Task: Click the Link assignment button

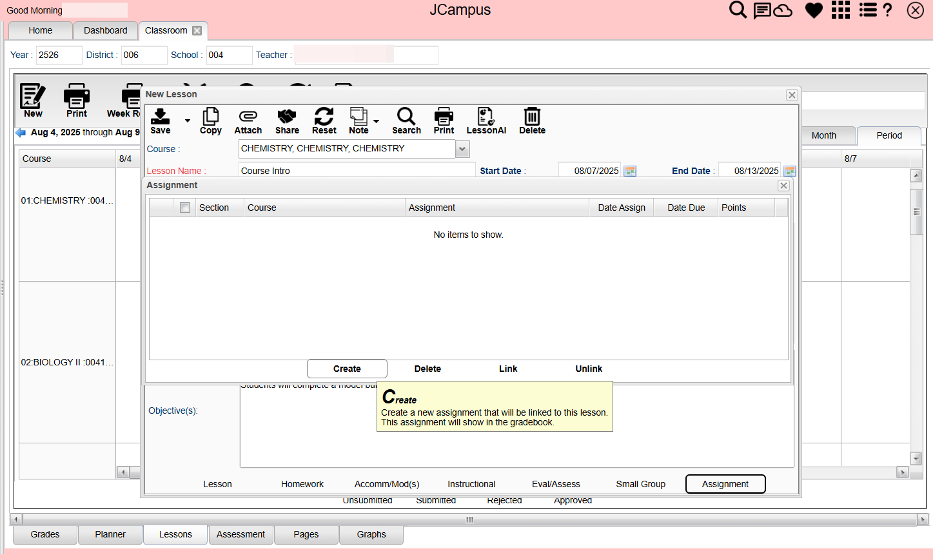Action: coord(508,369)
